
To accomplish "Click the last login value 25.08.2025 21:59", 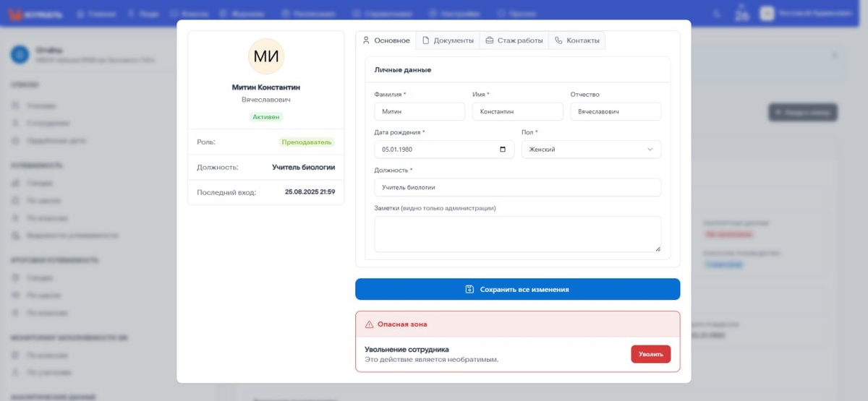I will (x=310, y=192).
